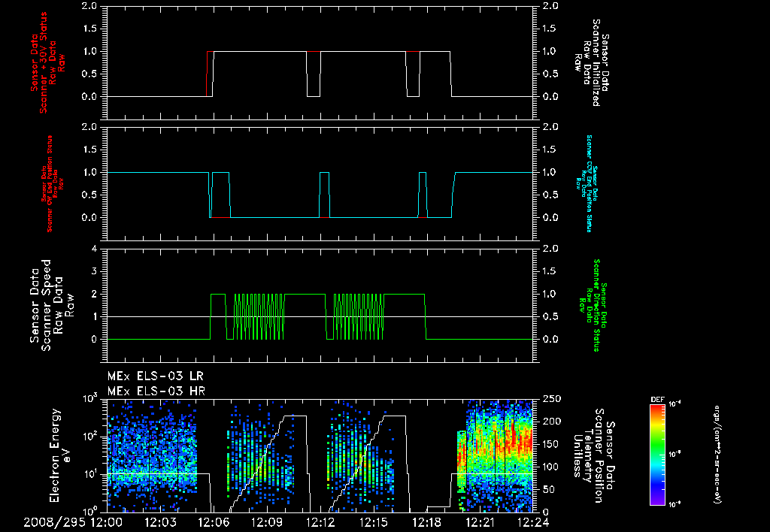Click the 100 tick on Scanner Position axis

[550, 467]
